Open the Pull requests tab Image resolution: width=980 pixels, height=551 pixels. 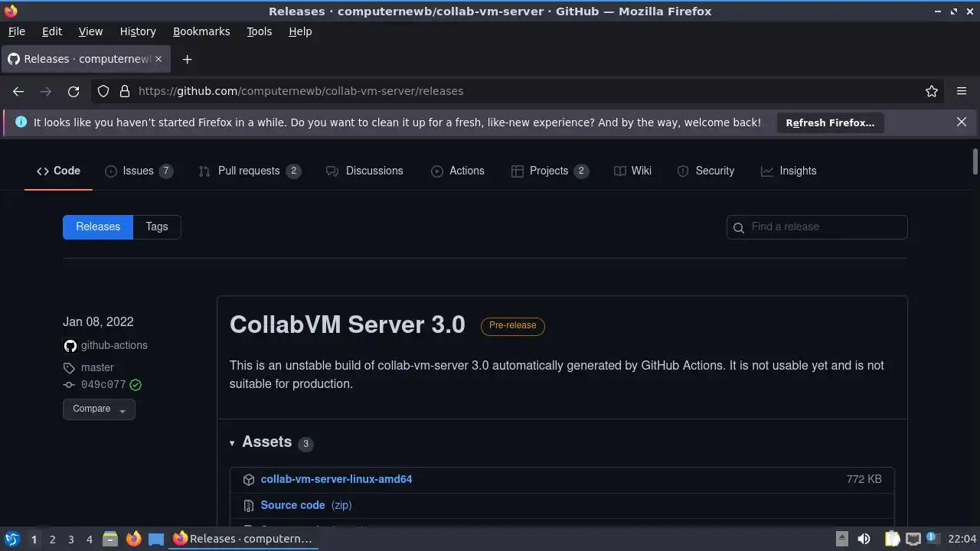coord(249,171)
